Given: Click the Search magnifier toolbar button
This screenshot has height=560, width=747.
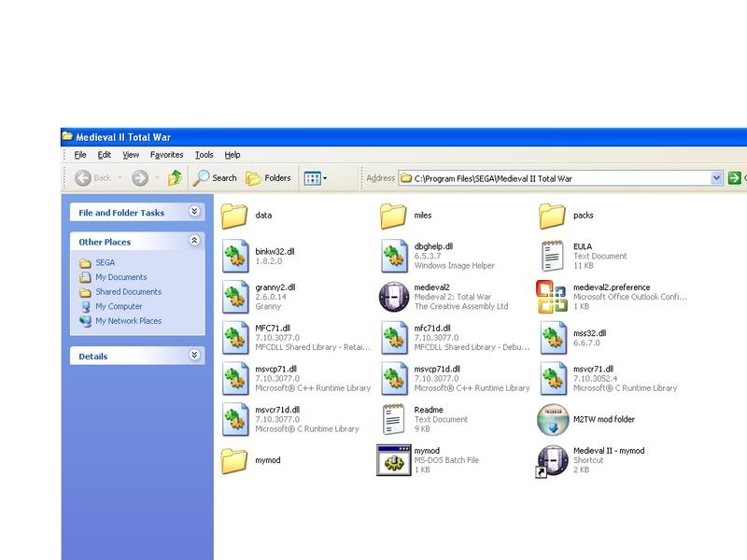Looking at the screenshot, I should [215, 178].
